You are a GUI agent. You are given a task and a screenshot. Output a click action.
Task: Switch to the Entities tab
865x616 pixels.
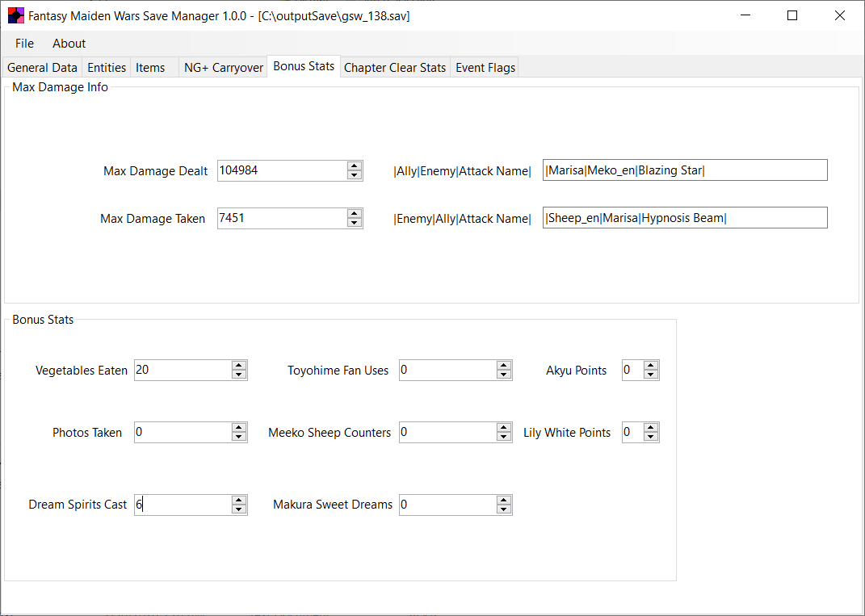tap(107, 67)
